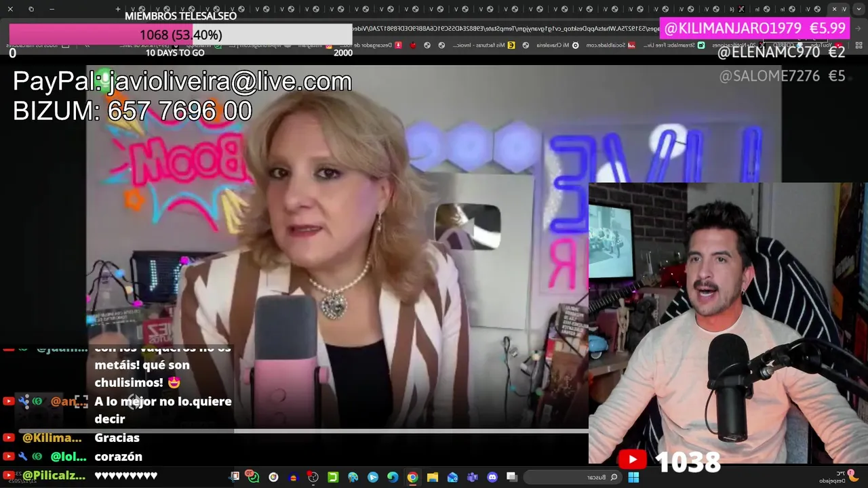Viewport: 868px width, 488px height.
Task: Click the main video of the blonde woman
Action: point(337,247)
